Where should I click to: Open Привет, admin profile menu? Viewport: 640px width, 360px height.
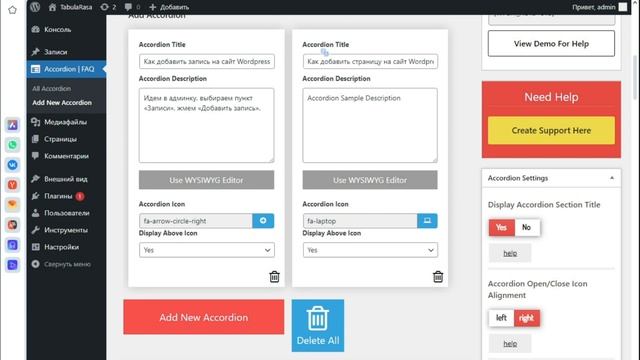point(599,7)
